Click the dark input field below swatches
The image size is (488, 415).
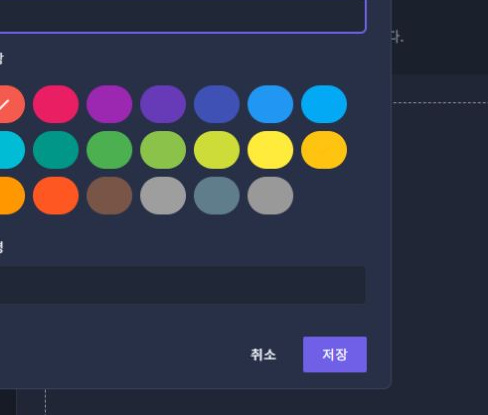[x=183, y=285]
